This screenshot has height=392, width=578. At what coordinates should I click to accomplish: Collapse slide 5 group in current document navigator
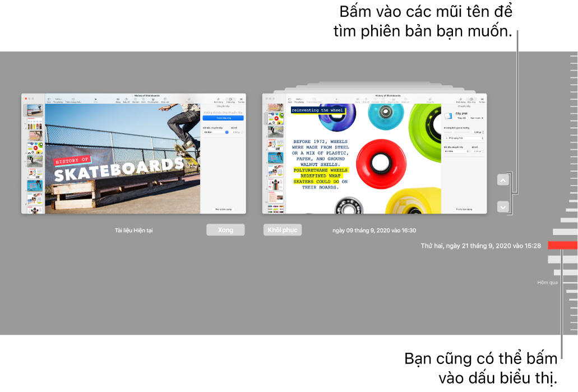[x=25, y=162]
